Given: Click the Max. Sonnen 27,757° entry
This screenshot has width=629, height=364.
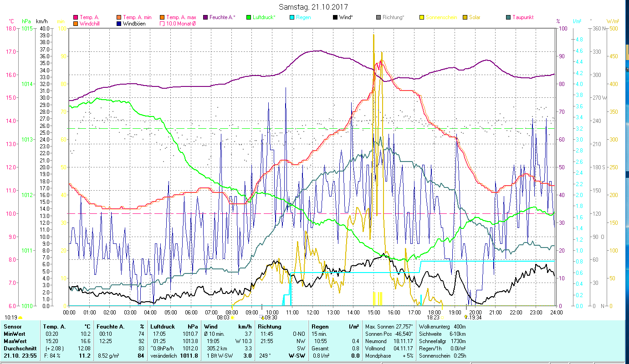Looking at the screenshot, I should click(x=389, y=327).
